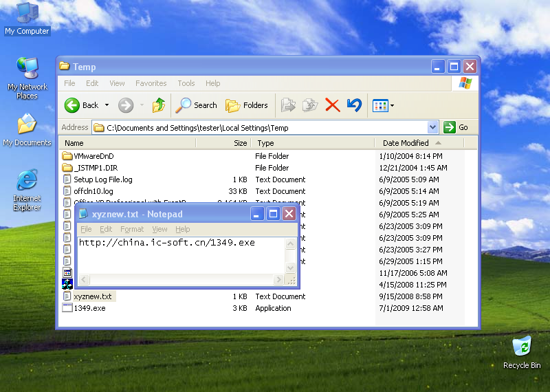
Task: Sort by the Name column header
Action: click(x=127, y=143)
